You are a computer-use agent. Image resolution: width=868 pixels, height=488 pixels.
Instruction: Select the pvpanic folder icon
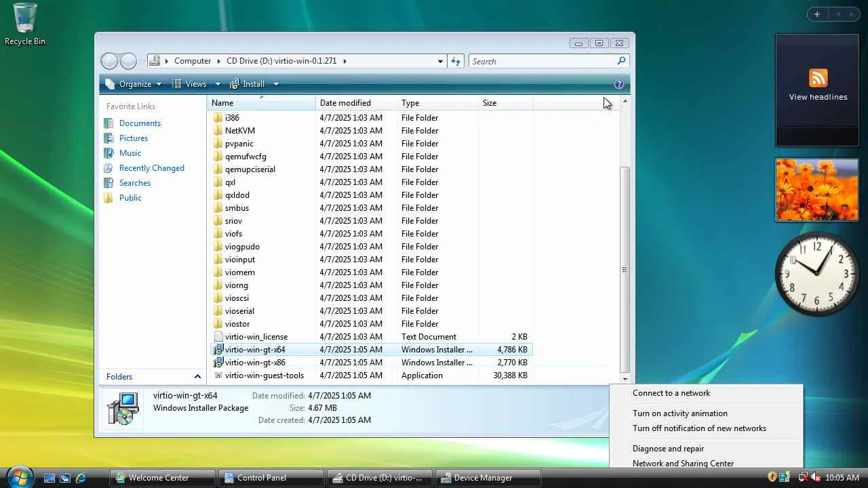click(x=218, y=144)
